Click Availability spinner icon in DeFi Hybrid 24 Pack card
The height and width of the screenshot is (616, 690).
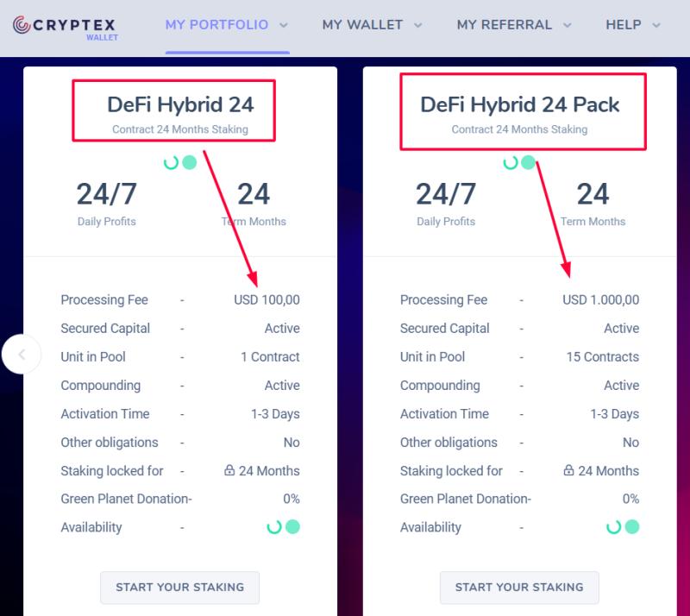614,527
